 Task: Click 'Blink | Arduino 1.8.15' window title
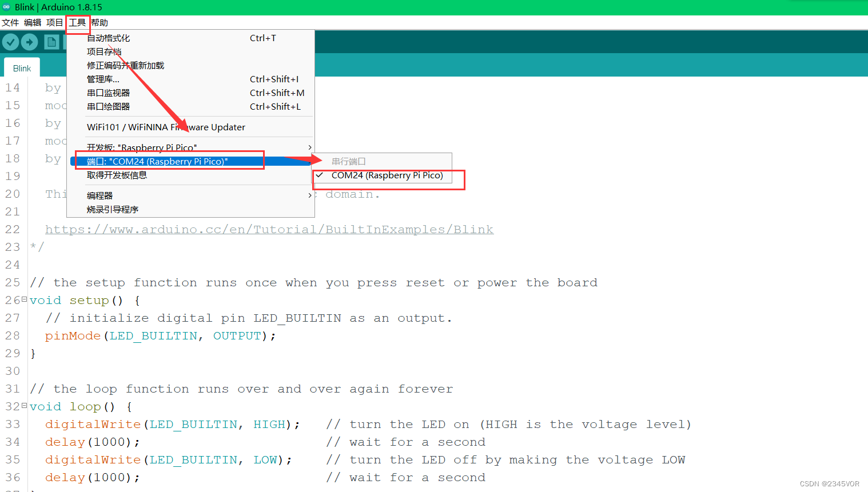[x=58, y=7]
